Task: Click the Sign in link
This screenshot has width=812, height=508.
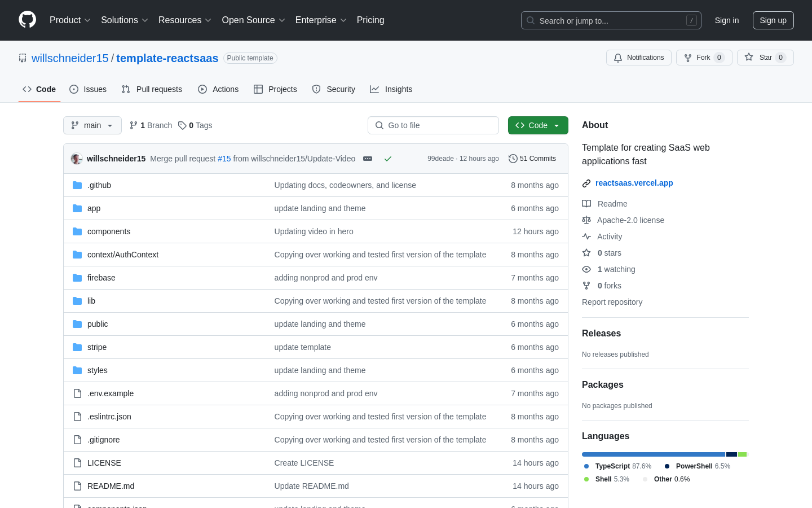Action: tap(727, 20)
